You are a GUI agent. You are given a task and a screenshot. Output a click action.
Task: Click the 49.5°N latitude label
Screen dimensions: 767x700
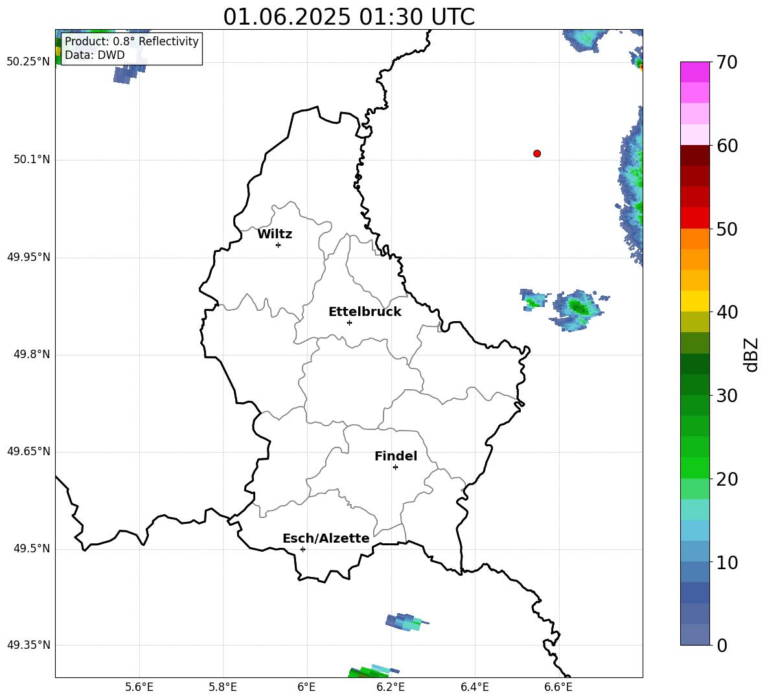click(32, 548)
